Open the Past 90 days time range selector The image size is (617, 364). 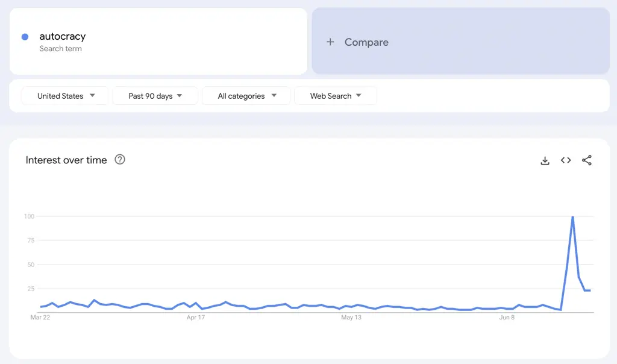tap(155, 96)
